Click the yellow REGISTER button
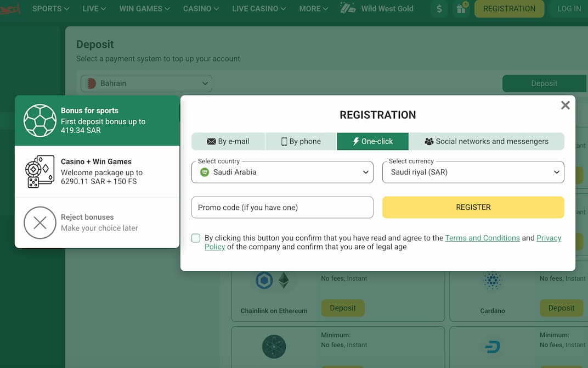The width and height of the screenshot is (588, 368). pyautogui.click(x=473, y=207)
